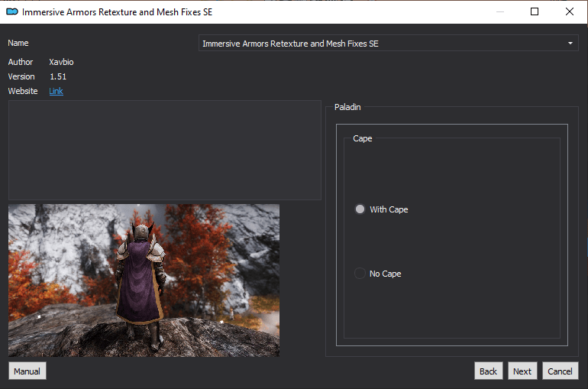The width and height of the screenshot is (588, 389).
Task: Maximize the installer window
Action: [535, 11]
